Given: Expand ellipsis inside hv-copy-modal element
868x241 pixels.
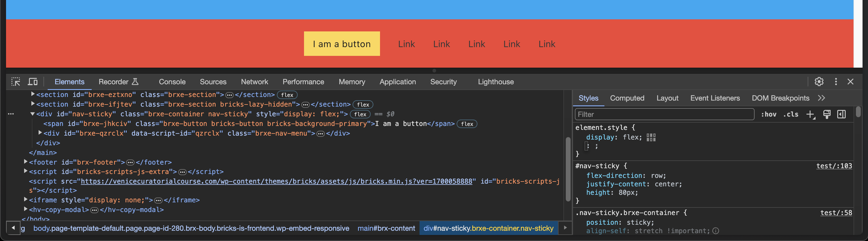Looking at the screenshot, I should [x=94, y=210].
